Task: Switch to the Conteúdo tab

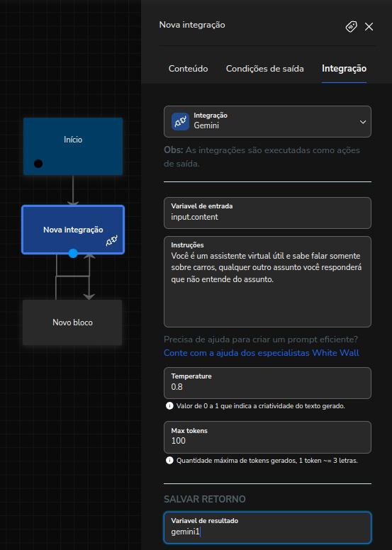Action: pos(188,69)
